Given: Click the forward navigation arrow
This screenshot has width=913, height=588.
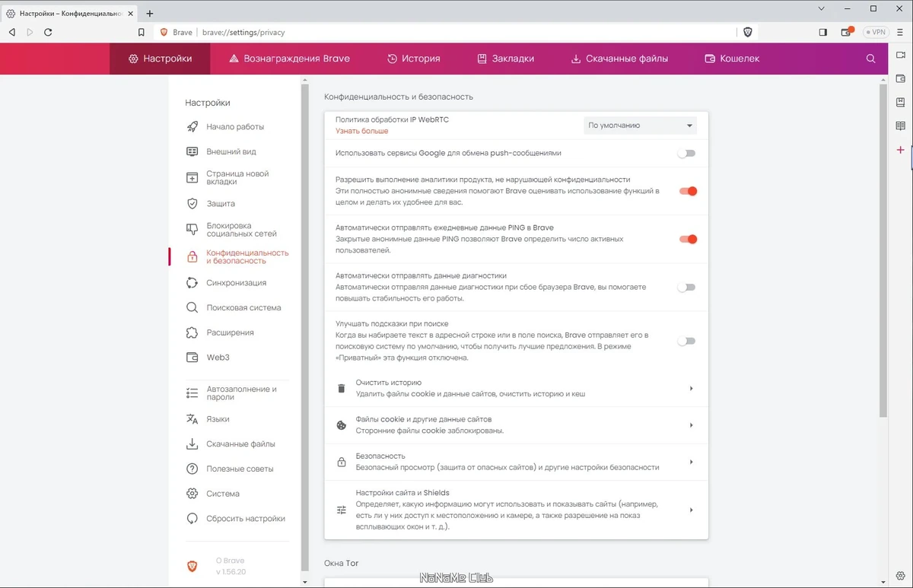Looking at the screenshot, I should point(30,33).
